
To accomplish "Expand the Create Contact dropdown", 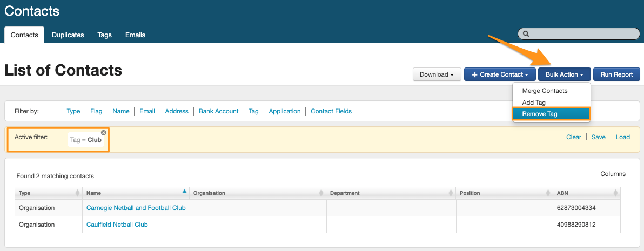I will click(x=500, y=74).
